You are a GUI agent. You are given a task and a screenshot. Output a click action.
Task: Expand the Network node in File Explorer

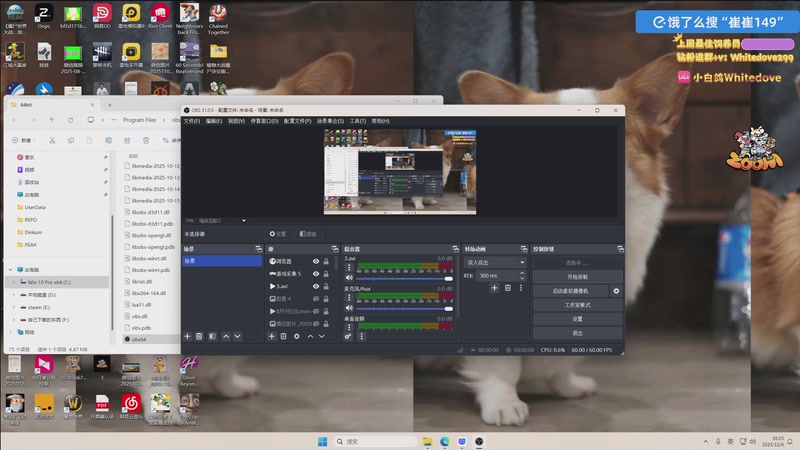[11, 332]
